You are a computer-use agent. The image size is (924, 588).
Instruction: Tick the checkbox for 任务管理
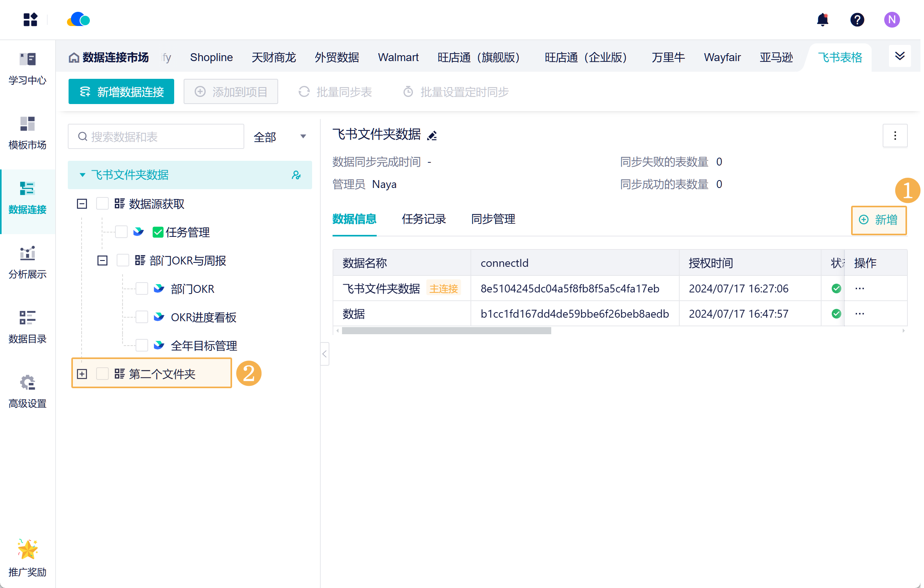(121, 232)
